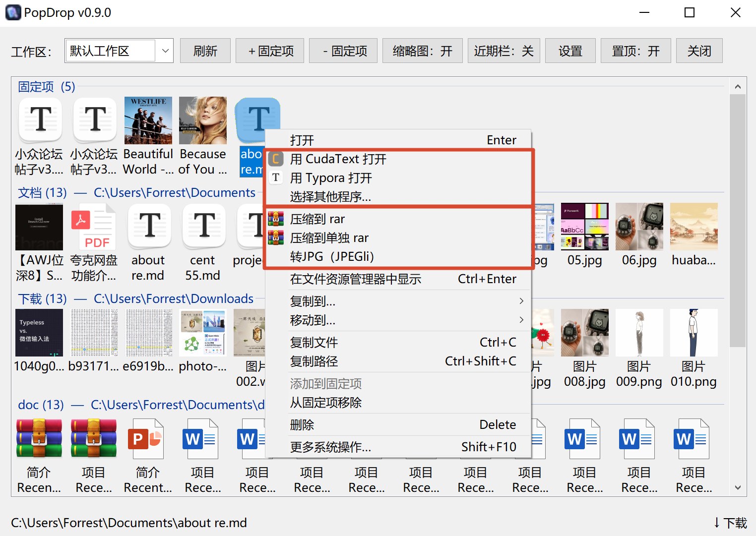Viewport: 756px width, 536px height.
Task: Choose 从固定项移除 from the menu
Action: [398, 403]
